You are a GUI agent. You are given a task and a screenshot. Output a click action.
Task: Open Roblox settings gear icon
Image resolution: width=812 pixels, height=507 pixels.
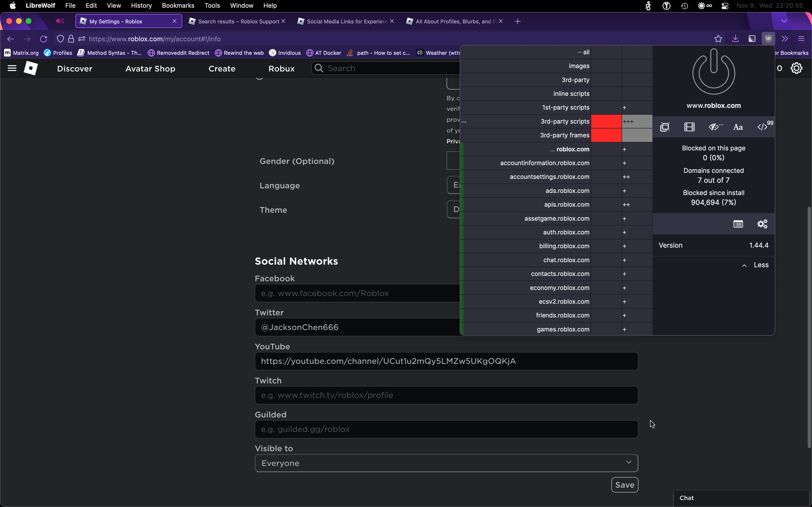tap(796, 68)
